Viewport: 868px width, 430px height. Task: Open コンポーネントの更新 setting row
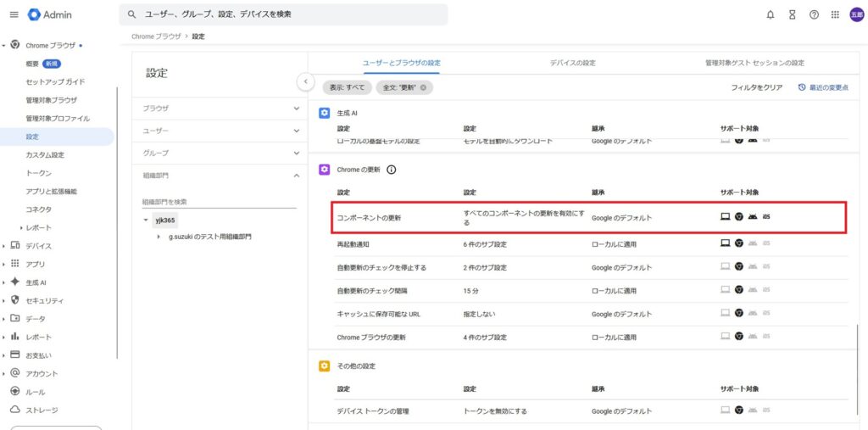(369, 218)
